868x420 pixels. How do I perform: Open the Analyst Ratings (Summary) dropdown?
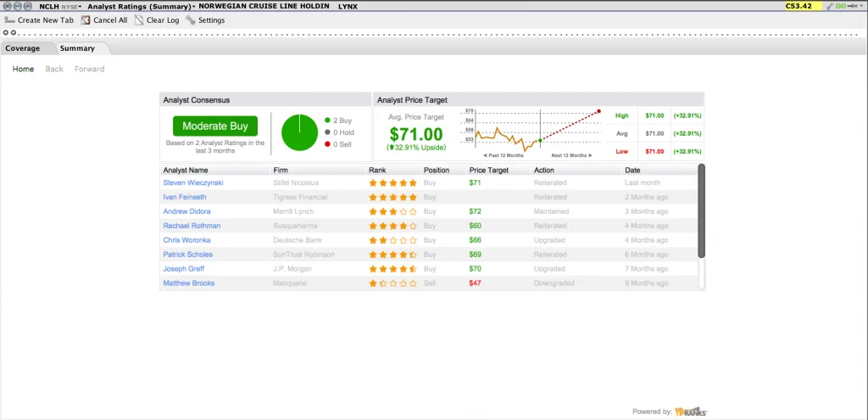[142, 6]
